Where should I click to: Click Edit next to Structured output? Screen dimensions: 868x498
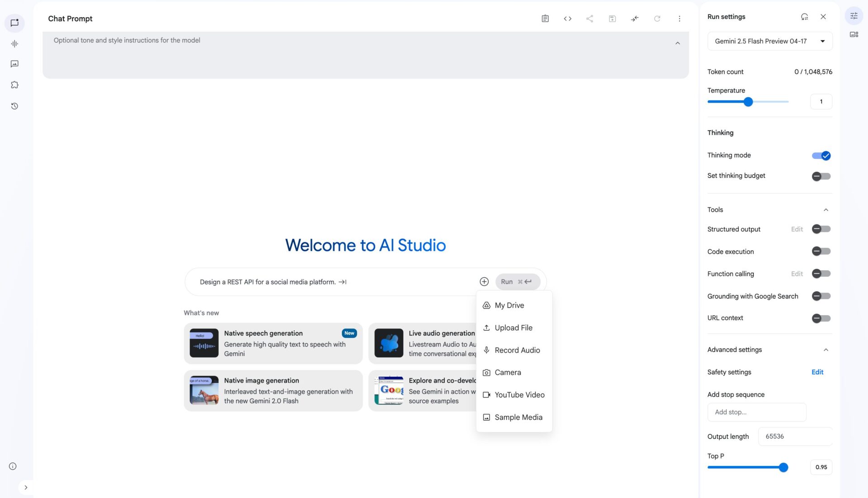coord(797,229)
